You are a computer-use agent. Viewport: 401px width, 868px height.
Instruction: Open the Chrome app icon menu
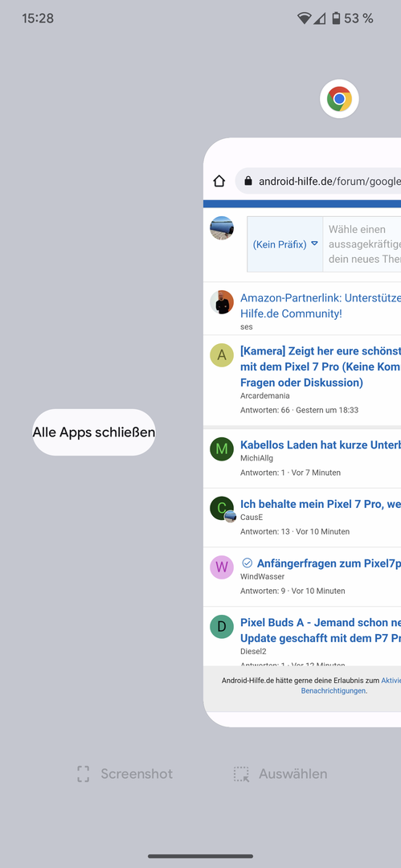tap(339, 100)
